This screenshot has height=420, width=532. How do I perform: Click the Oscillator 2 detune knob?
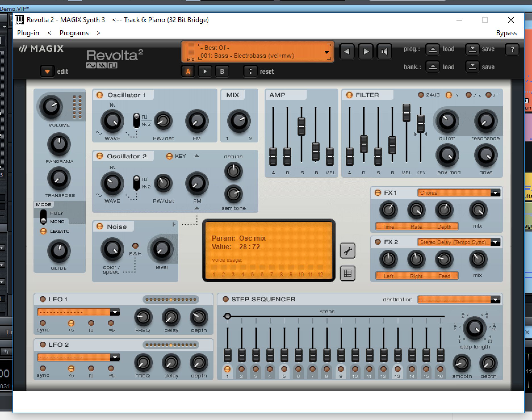233,171
